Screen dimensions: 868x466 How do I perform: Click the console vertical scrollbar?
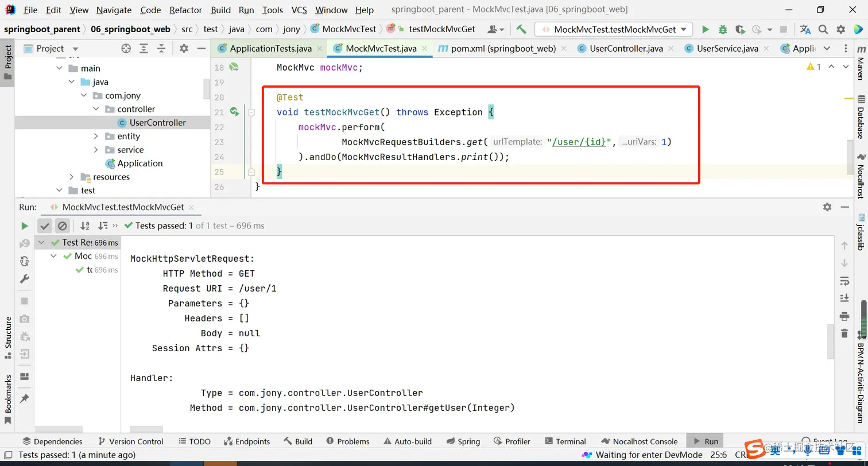pyautogui.click(x=830, y=341)
